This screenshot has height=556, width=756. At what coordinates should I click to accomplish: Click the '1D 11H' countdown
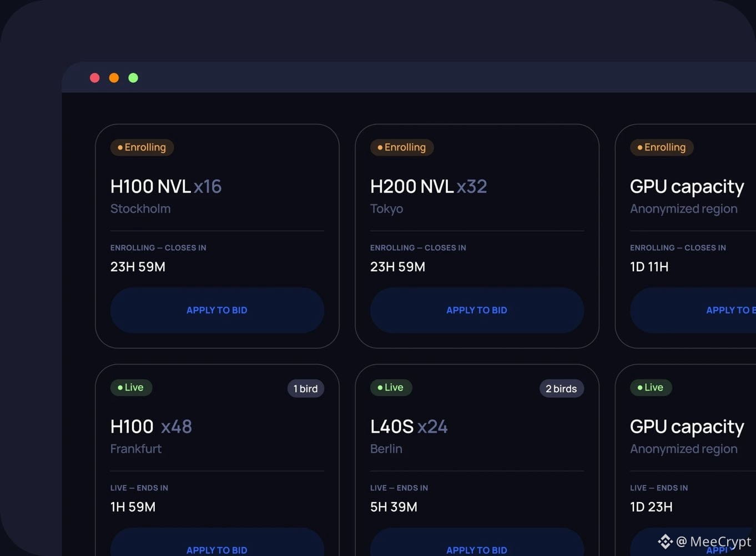pyautogui.click(x=649, y=267)
